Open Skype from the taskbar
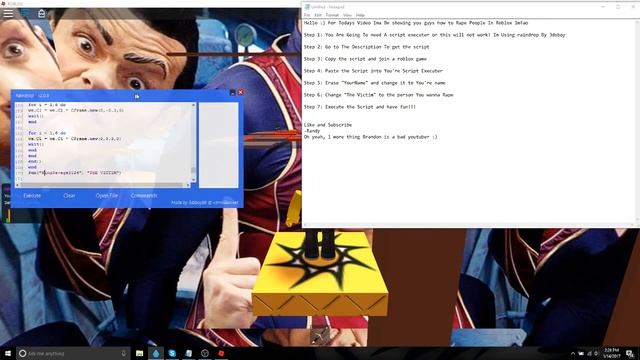This screenshot has height=360, width=640. coord(172,353)
